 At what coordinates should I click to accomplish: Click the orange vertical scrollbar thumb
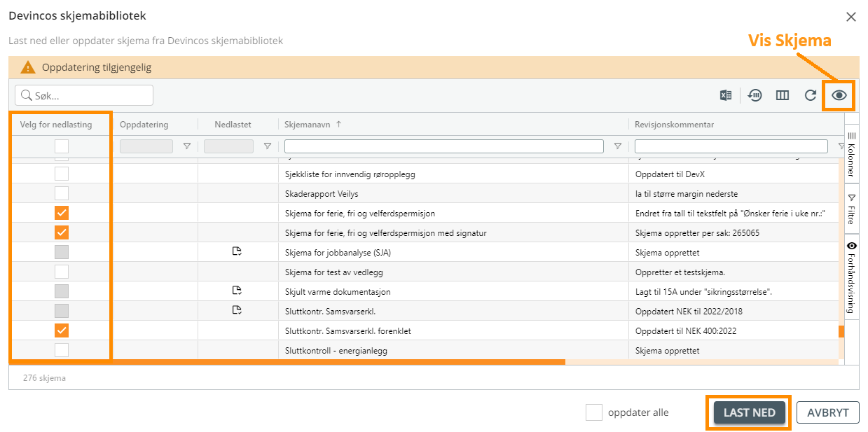tap(841, 332)
